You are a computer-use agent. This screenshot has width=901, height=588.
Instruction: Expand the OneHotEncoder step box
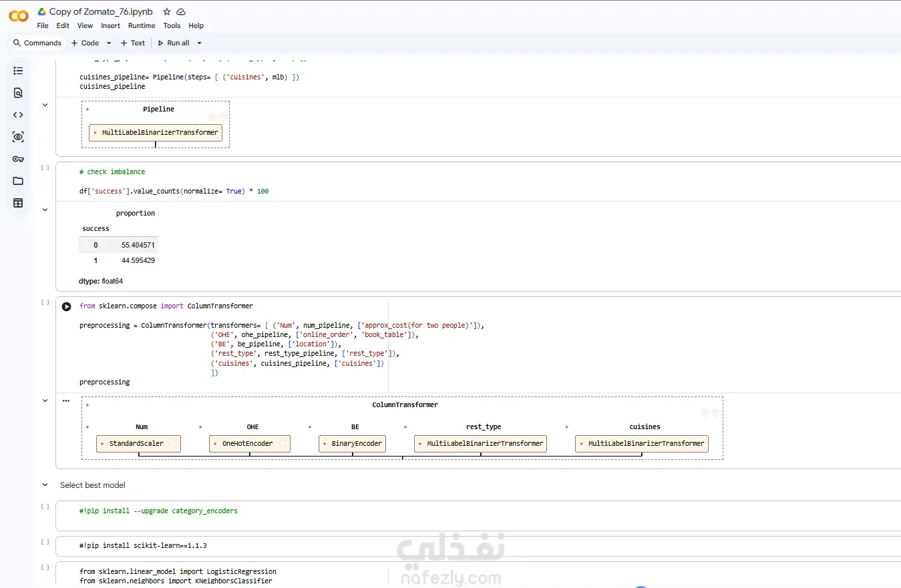pos(250,443)
